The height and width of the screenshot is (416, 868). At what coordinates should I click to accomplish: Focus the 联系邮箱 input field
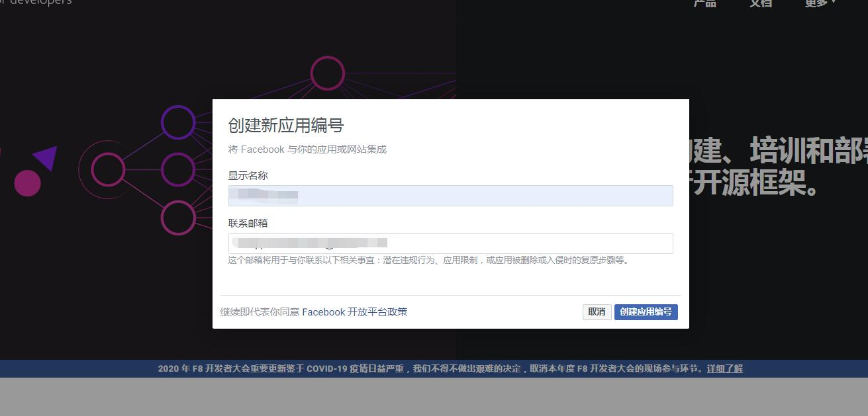[450, 243]
